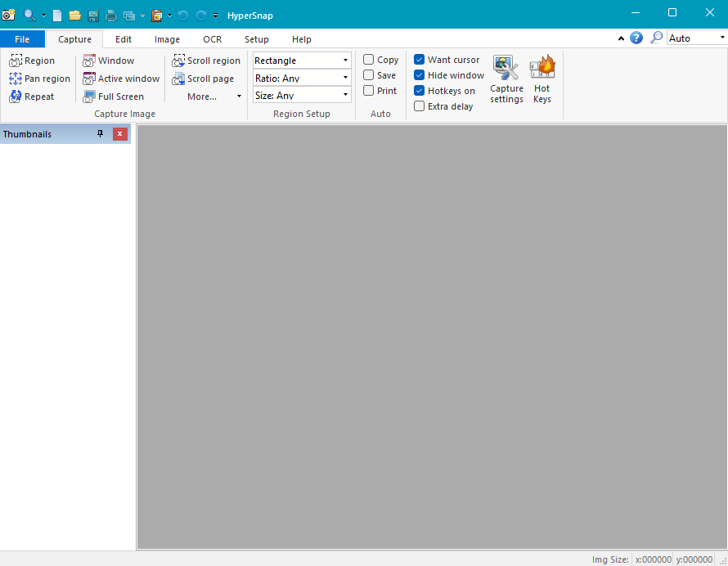Open a file with the folder icon
Image resolution: width=728 pixels, height=566 pixels.
(74, 16)
